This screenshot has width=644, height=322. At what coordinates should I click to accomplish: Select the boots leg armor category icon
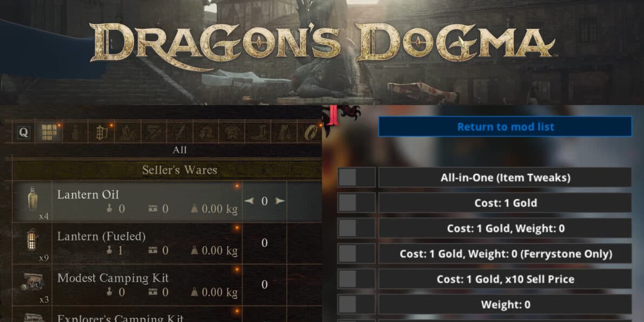tap(258, 132)
